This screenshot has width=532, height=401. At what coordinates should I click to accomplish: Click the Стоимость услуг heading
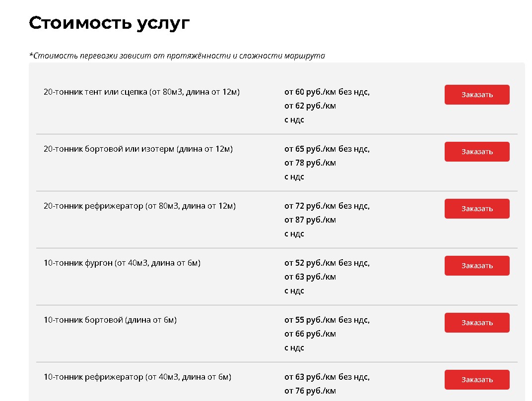coord(109,23)
